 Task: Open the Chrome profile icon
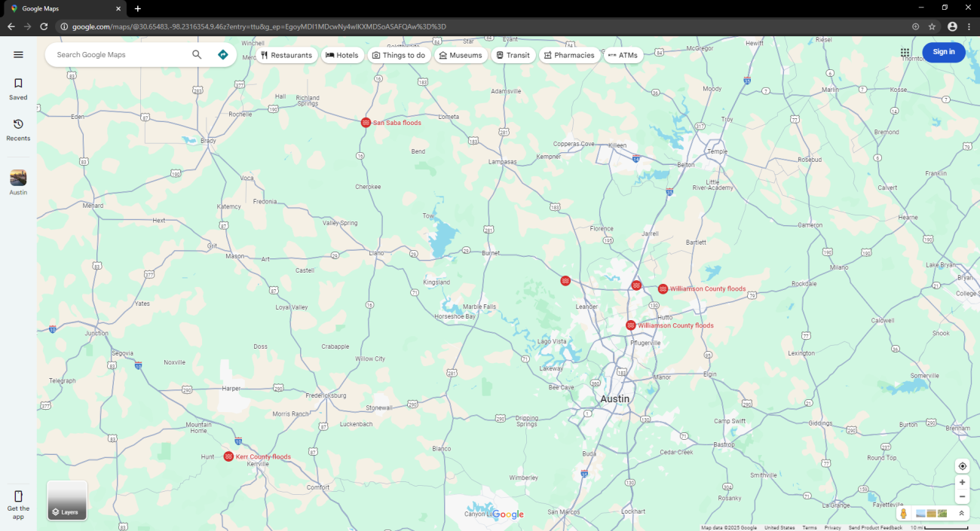point(952,26)
